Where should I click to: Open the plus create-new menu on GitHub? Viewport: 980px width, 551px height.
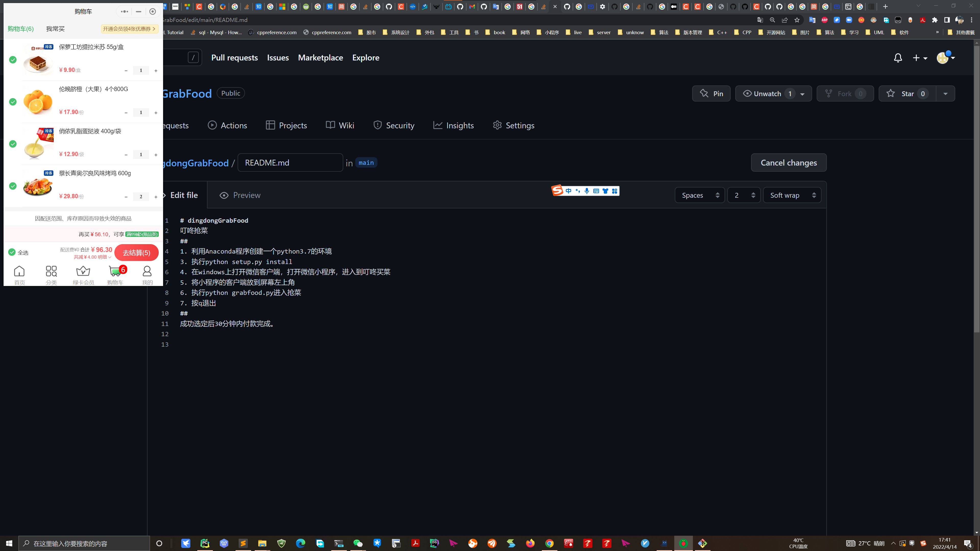[x=920, y=58]
